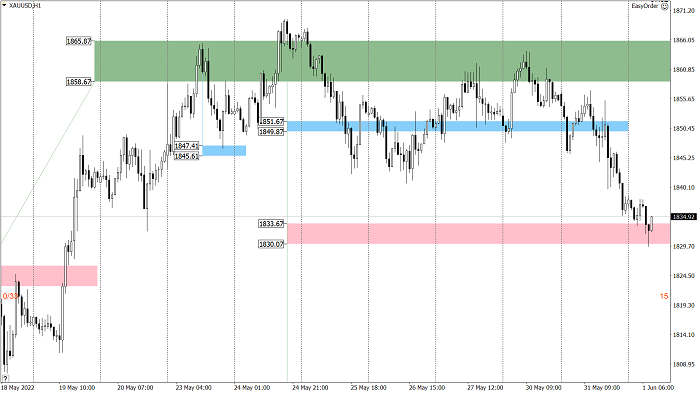The height and width of the screenshot is (393, 700).
Task: Click the 20 May 07:00 time label
Action: tap(135, 388)
